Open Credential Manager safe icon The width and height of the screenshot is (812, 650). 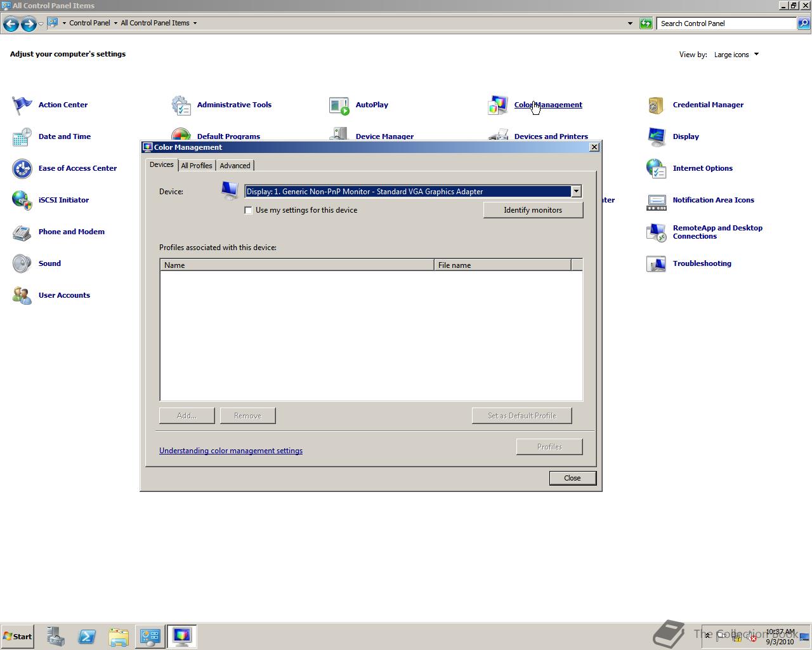click(657, 105)
